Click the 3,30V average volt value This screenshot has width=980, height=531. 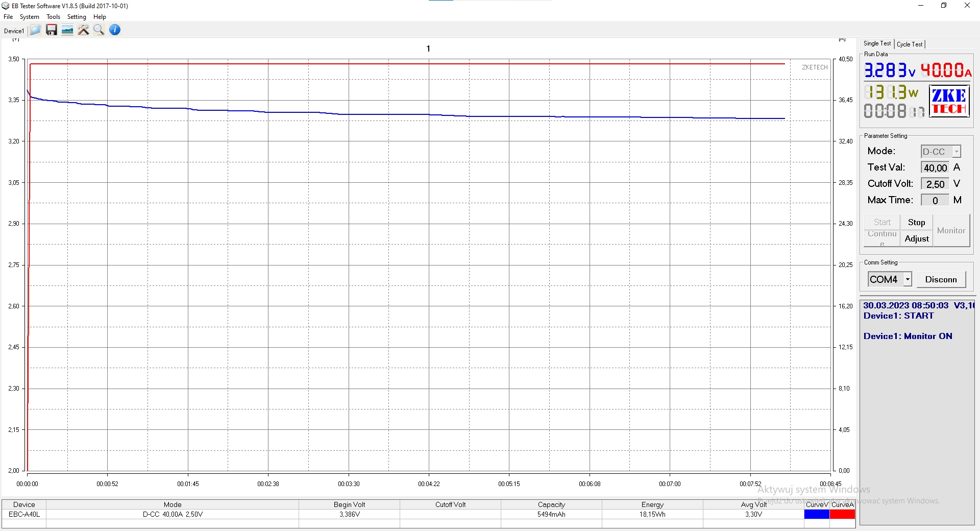[x=753, y=514]
